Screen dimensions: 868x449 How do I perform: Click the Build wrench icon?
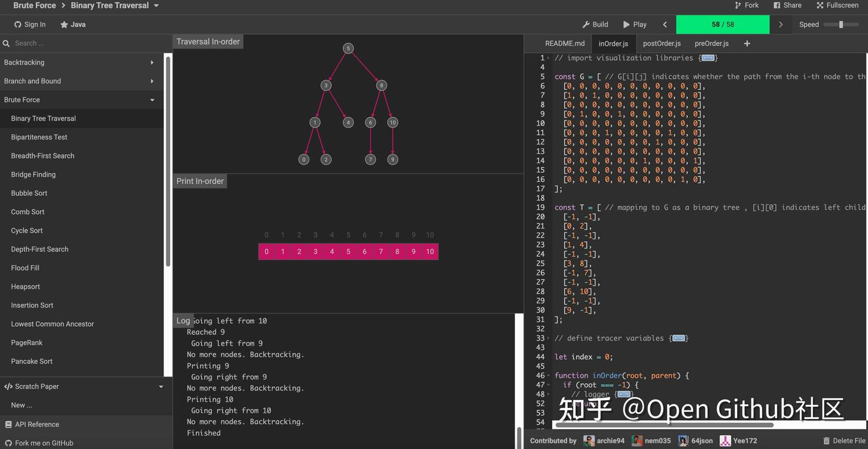(x=586, y=25)
